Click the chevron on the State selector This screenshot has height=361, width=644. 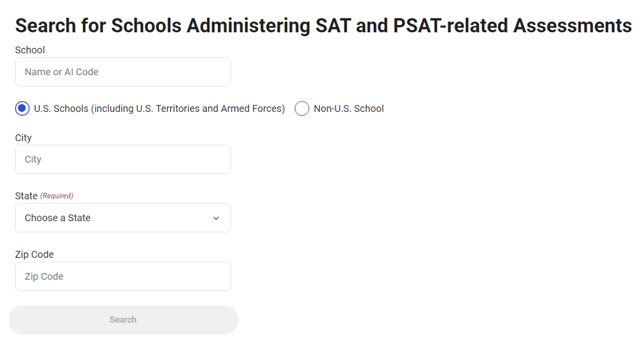coord(216,218)
